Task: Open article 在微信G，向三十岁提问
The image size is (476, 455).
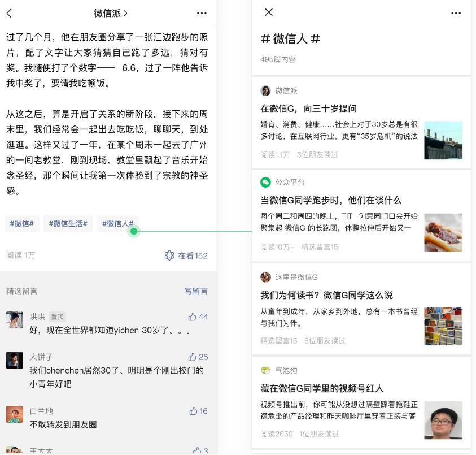Action: coord(308,109)
